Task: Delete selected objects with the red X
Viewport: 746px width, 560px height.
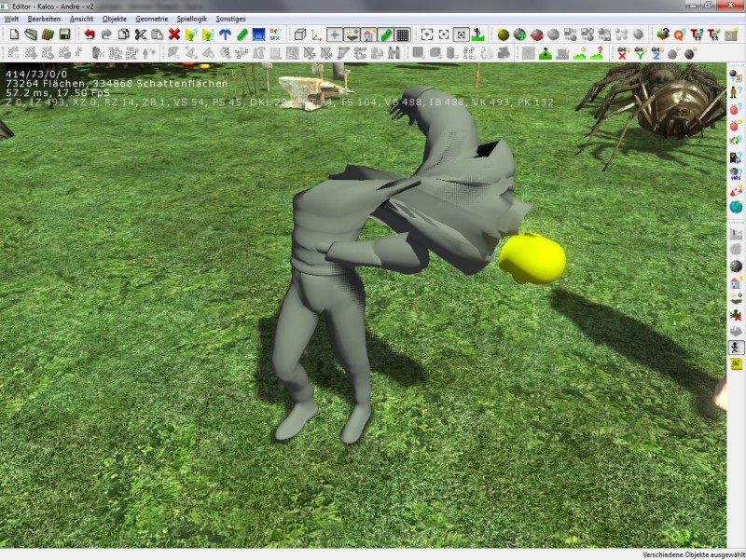Action: [174, 34]
